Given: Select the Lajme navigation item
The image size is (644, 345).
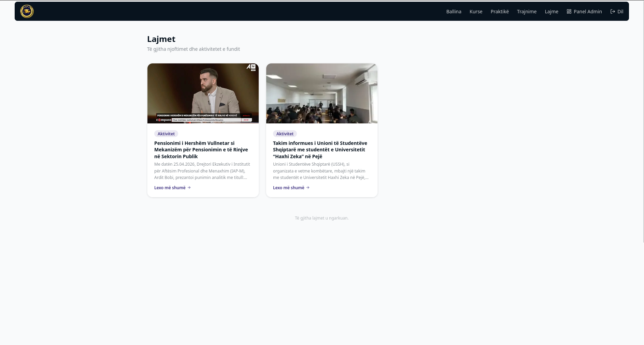Looking at the screenshot, I should coord(552,12).
